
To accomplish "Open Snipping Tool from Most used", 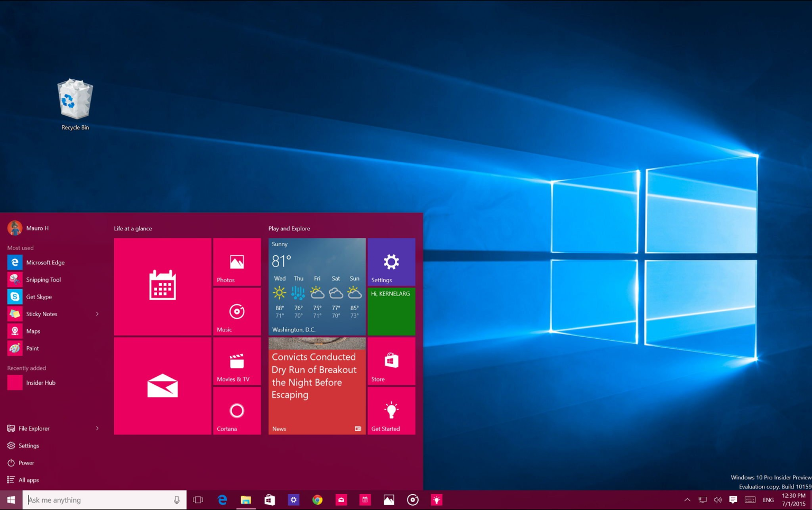I will click(x=43, y=280).
